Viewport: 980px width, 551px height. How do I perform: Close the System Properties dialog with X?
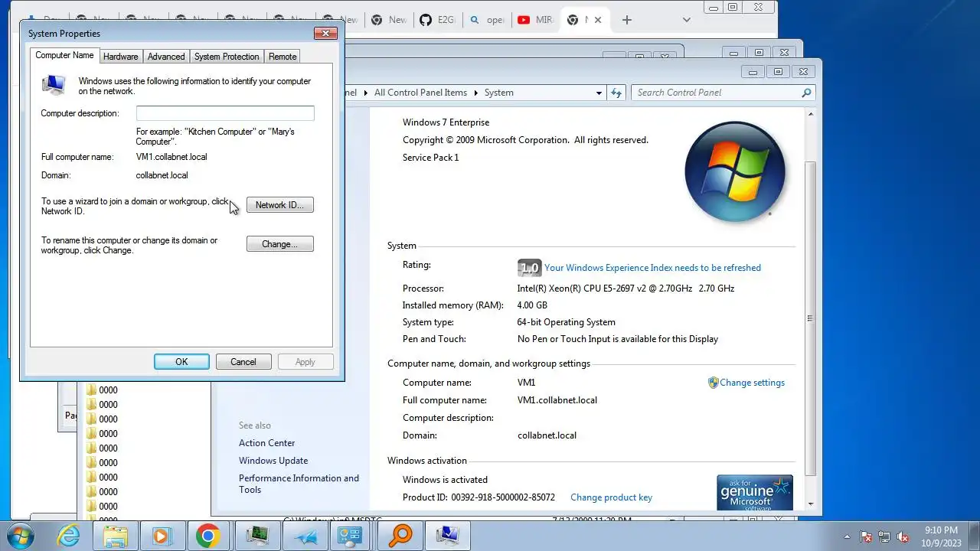pos(325,33)
